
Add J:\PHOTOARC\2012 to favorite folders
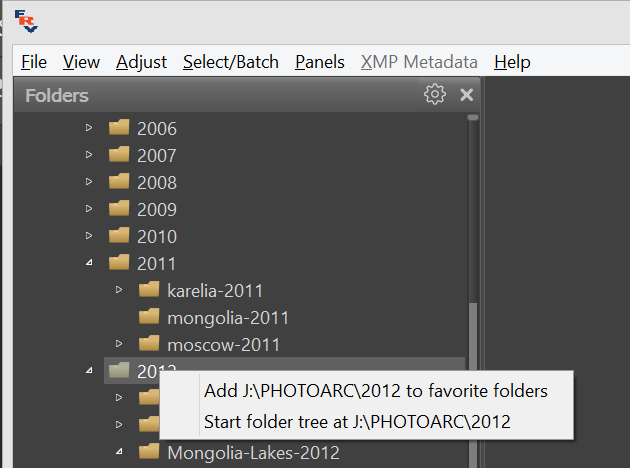pyautogui.click(x=375, y=391)
